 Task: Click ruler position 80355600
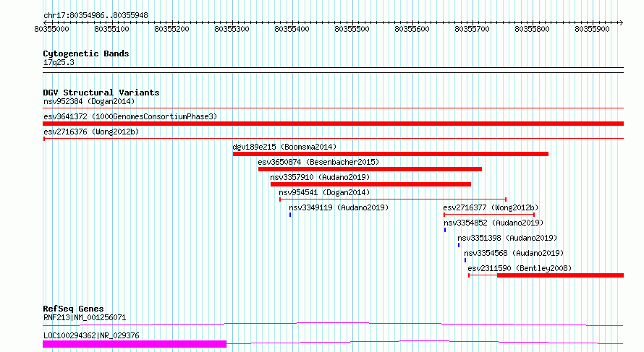tap(412, 29)
